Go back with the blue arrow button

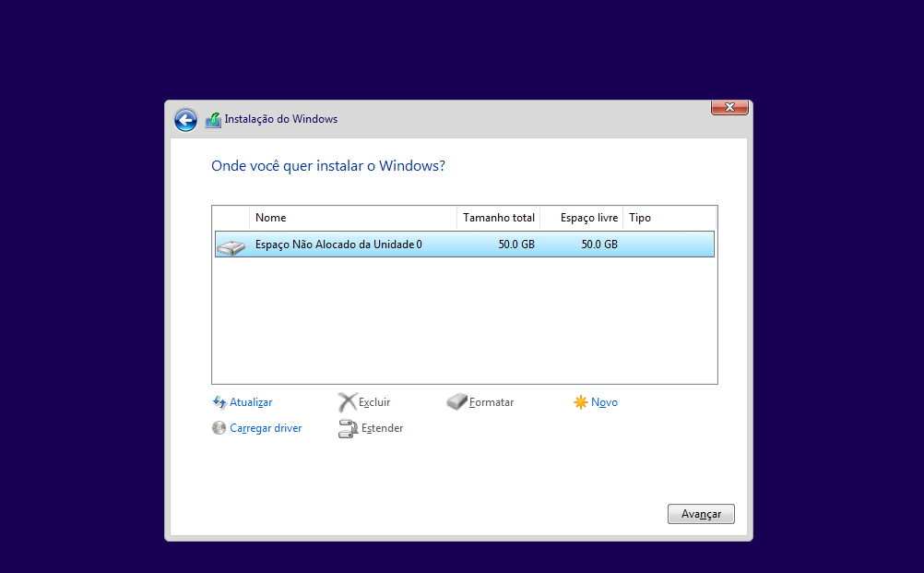pyautogui.click(x=185, y=120)
